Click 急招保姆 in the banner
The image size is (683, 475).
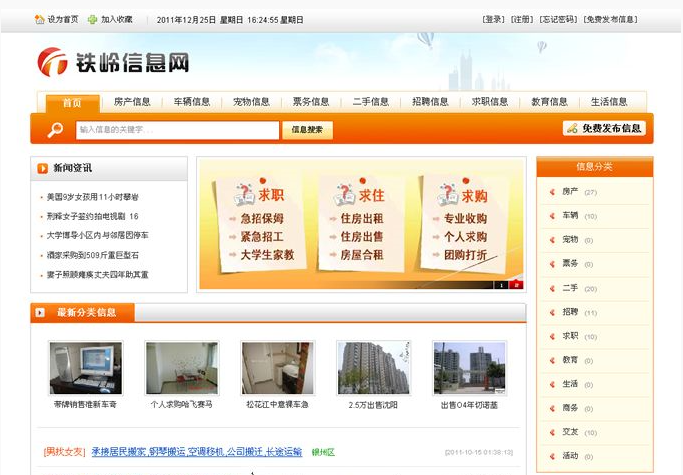[262, 218]
